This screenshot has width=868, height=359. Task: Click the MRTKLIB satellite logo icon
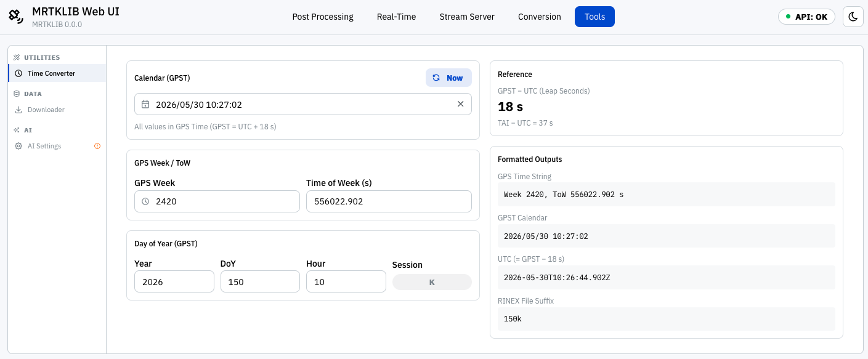[16, 17]
